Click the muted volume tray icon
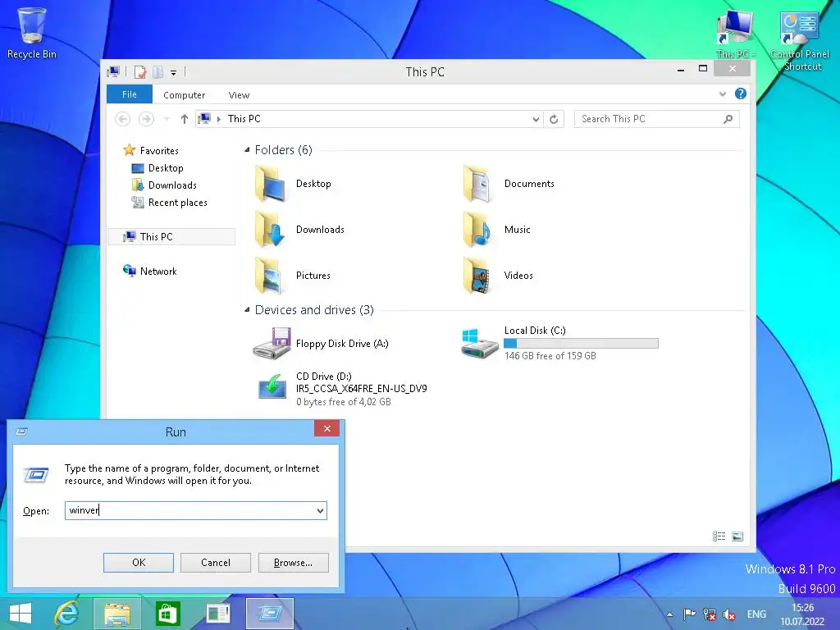Viewport: 840px width, 630px height. click(728, 614)
